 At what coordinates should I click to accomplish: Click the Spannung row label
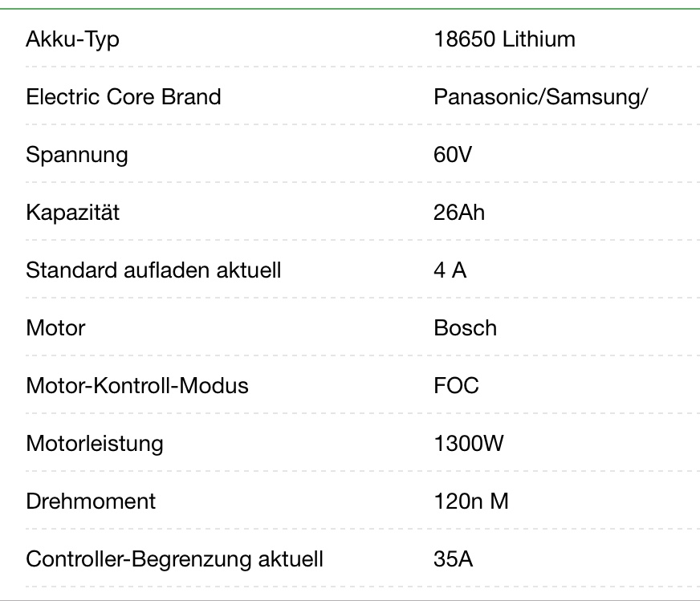(76, 154)
